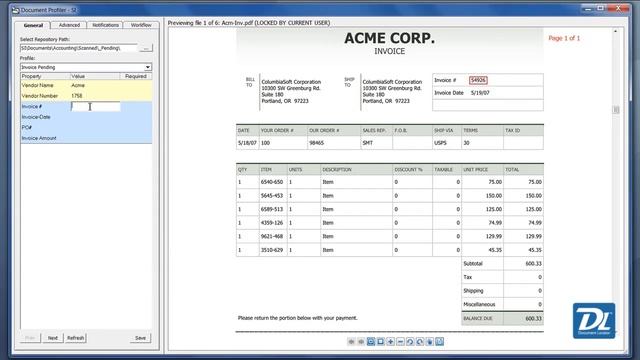Image resolution: width=640 pixels, height=360 pixels.
Task: Click the 1758 vendor number value
Action: click(x=77, y=96)
